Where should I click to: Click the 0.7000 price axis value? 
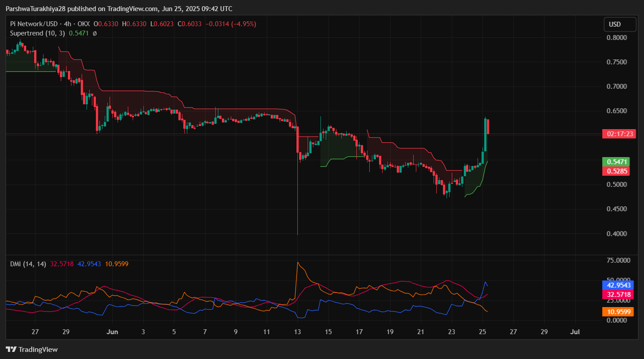click(617, 87)
